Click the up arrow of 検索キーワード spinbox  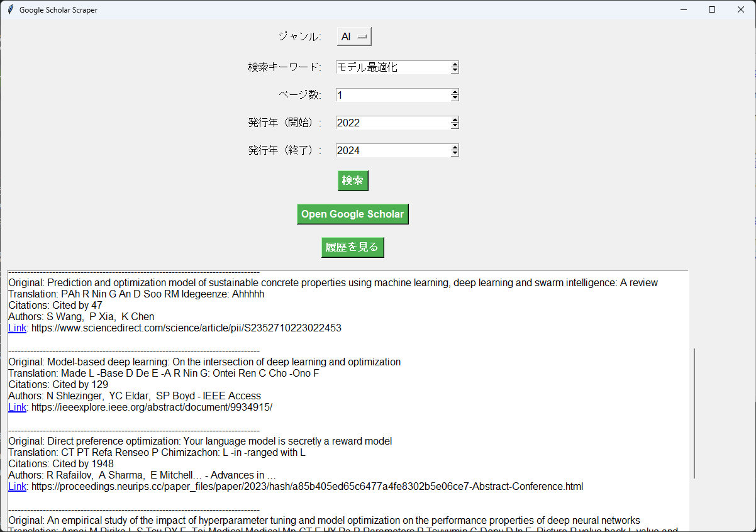point(455,64)
